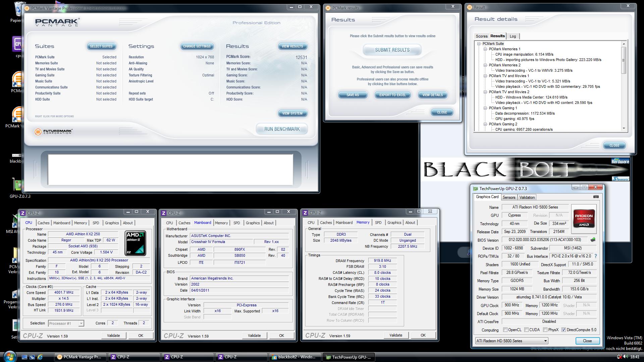Enable the CUDA checkbox in GPU-Z
The image size is (644, 362).
(x=527, y=330)
